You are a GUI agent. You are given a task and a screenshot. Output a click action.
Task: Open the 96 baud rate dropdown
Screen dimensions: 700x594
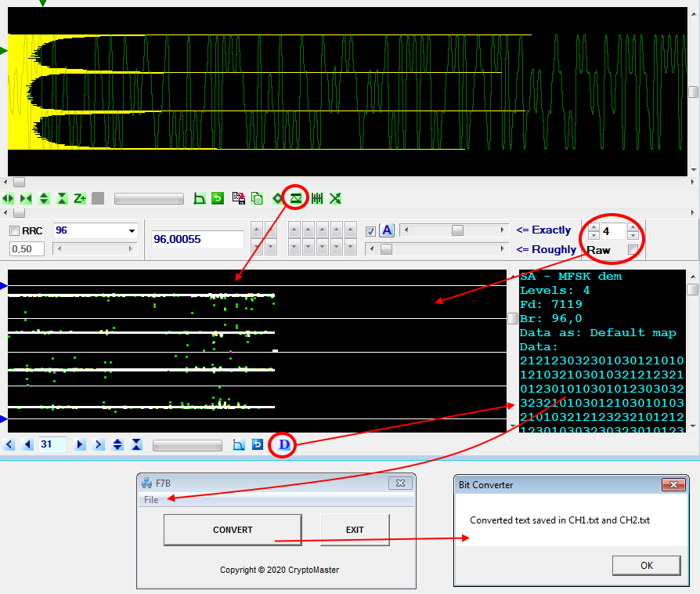point(131,230)
